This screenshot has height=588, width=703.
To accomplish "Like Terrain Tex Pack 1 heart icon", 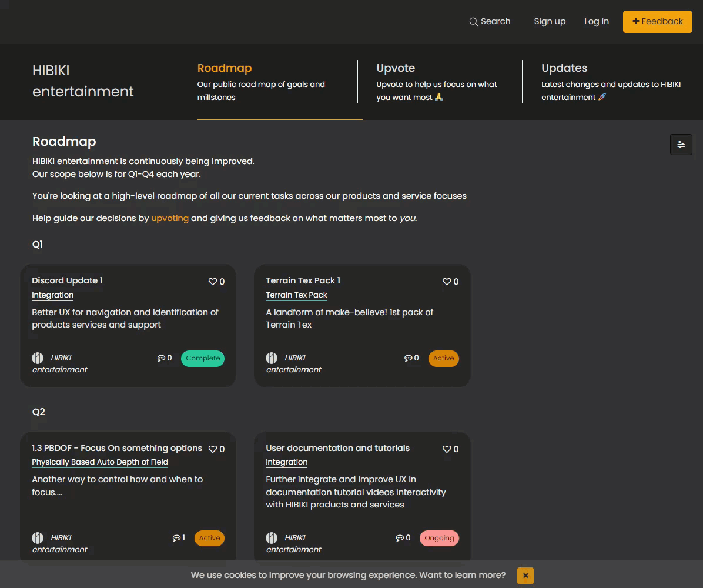I will tap(447, 281).
